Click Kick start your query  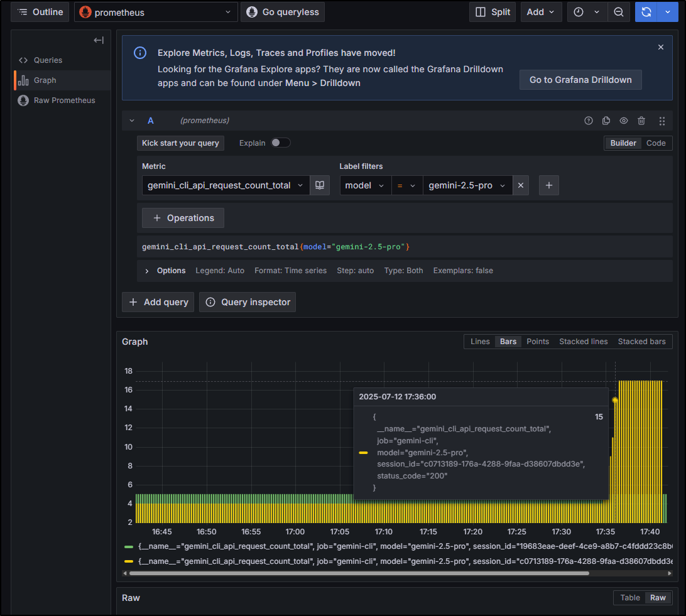(180, 143)
